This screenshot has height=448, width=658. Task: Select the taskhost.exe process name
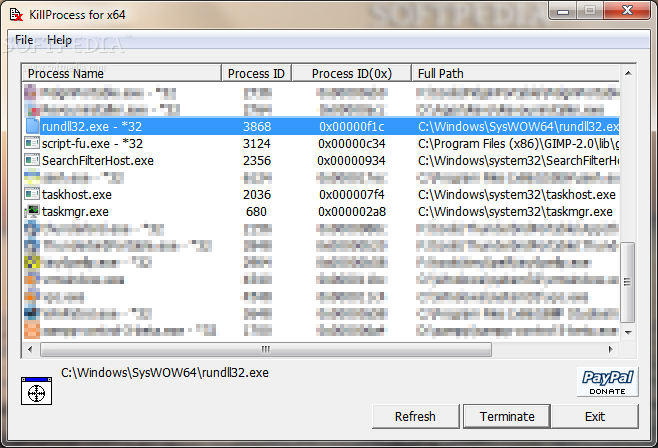click(77, 195)
